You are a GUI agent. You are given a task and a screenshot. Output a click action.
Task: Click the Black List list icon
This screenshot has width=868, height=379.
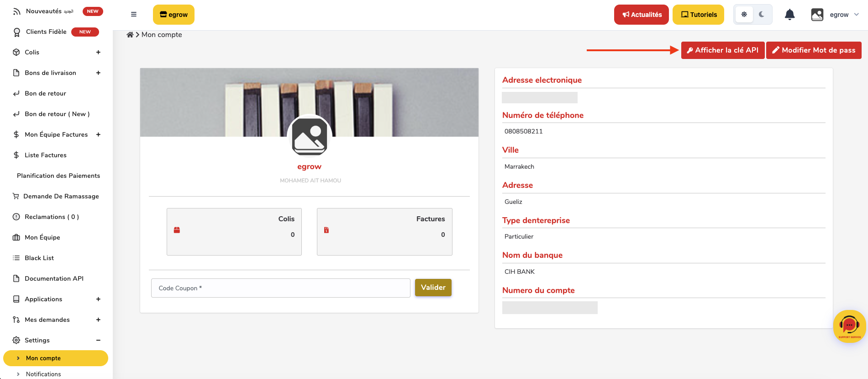click(x=16, y=258)
